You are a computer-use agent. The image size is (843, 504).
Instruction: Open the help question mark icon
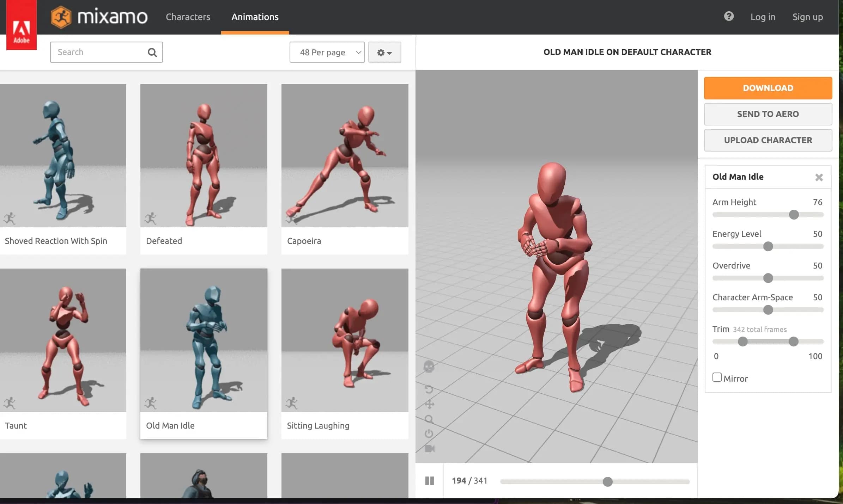pyautogui.click(x=729, y=16)
